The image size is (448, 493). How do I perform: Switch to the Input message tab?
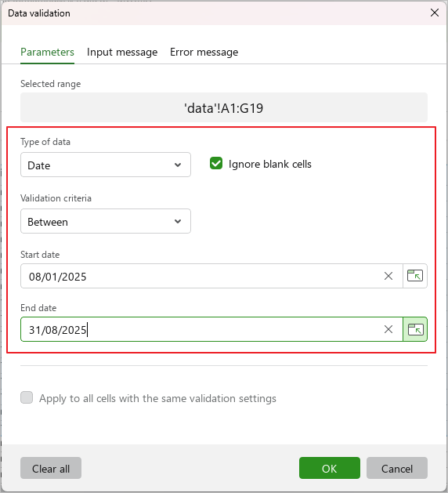[122, 52]
